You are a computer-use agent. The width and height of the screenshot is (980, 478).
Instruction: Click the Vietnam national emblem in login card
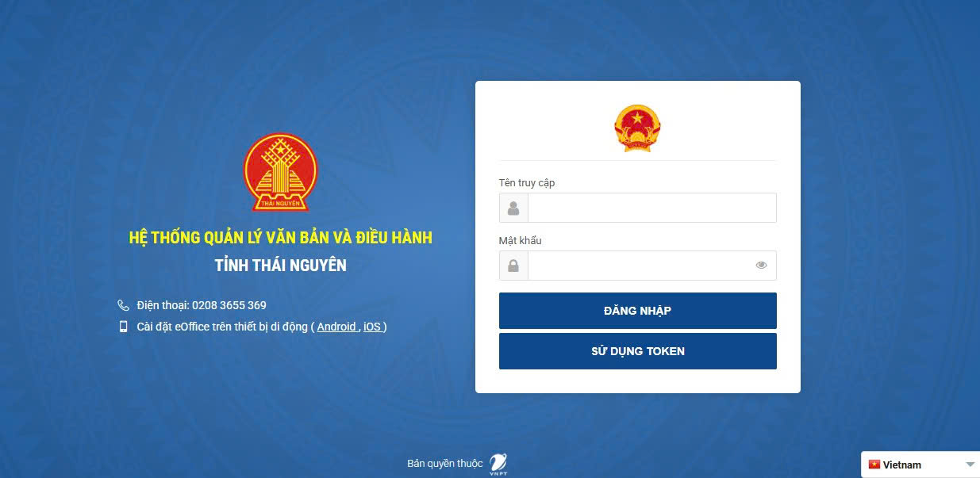click(637, 128)
